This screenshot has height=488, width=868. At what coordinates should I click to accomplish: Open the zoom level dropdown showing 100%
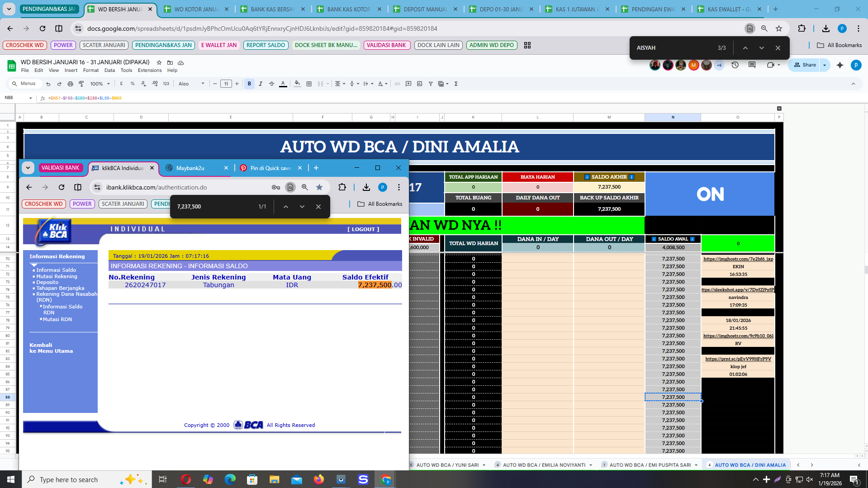tap(100, 84)
